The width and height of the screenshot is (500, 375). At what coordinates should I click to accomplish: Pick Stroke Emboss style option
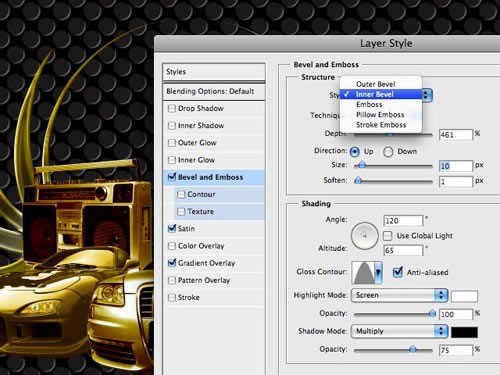click(381, 125)
